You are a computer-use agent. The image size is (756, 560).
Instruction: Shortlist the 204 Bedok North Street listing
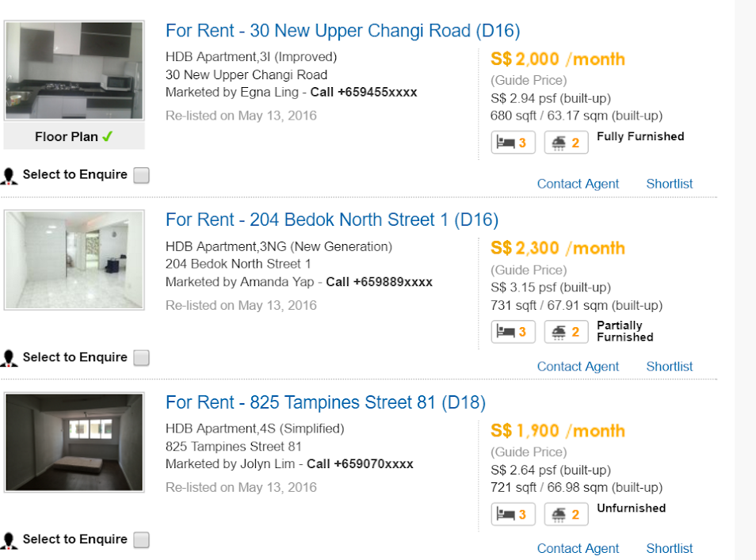point(669,366)
